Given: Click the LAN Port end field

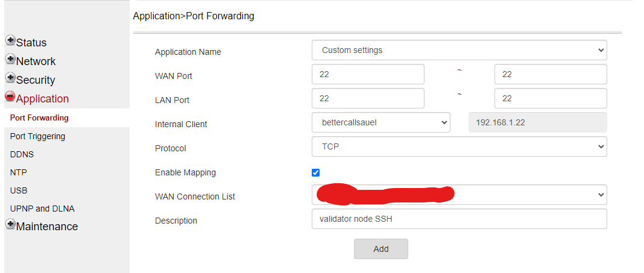Looking at the screenshot, I should click(550, 98).
